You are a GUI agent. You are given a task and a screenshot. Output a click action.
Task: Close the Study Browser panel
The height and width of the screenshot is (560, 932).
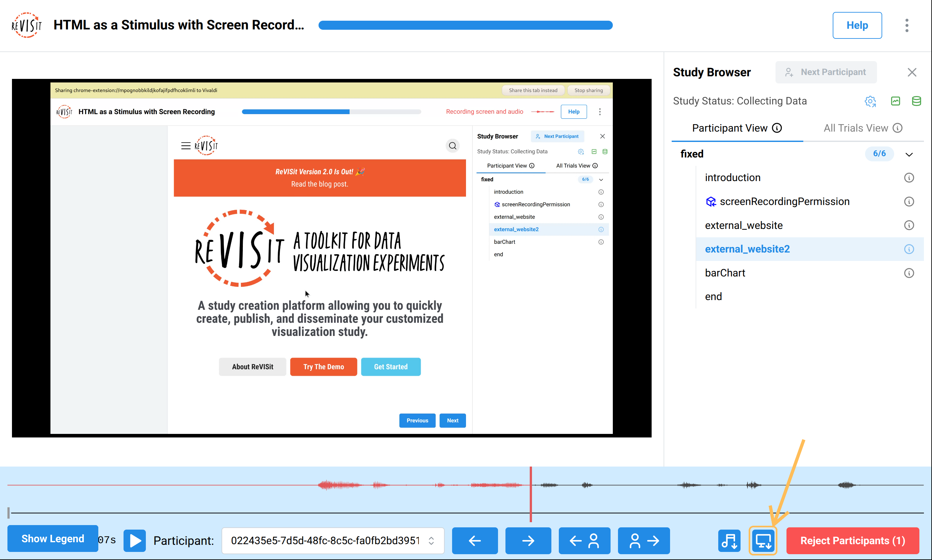tap(912, 72)
